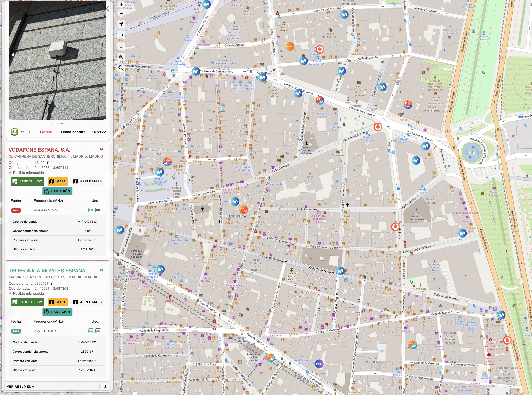Open Apple Maps for Telefonica antenna
Screen dimensions: 532x395
87,302
